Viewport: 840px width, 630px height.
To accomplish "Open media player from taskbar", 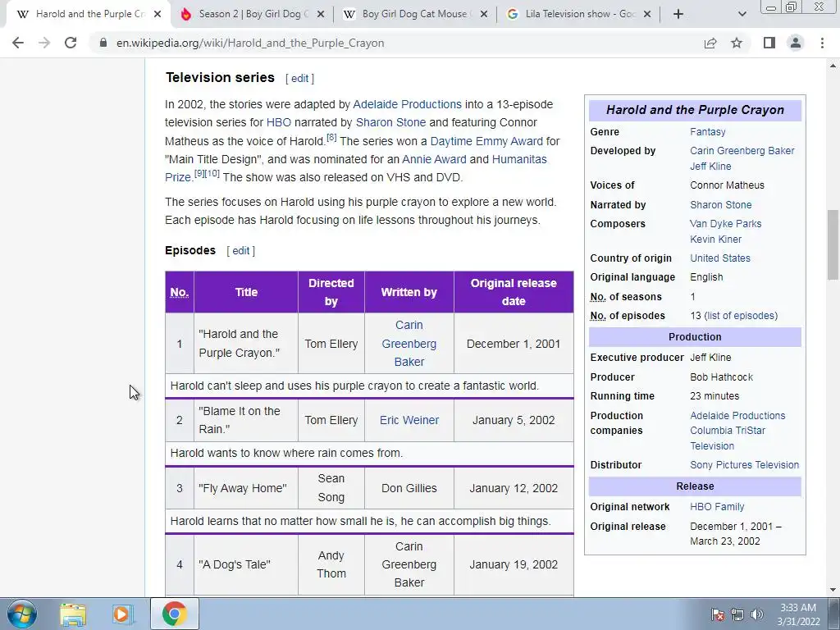I will point(123,614).
